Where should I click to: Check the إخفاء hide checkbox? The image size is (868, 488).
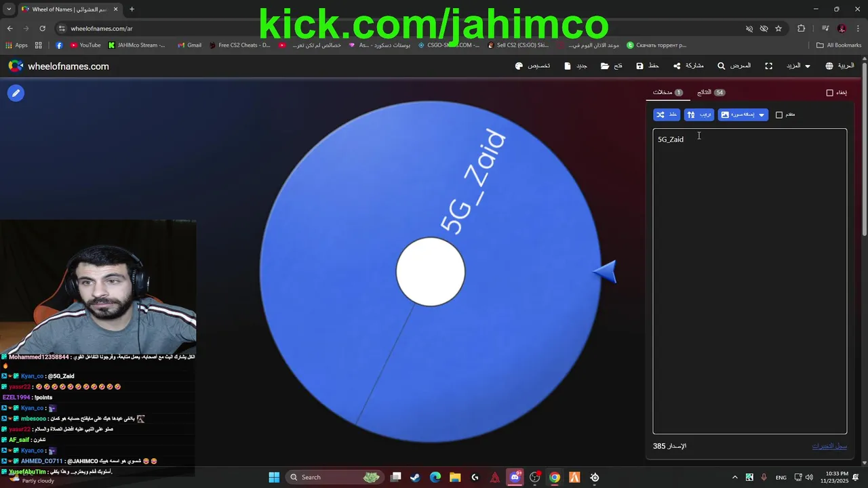pos(829,93)
